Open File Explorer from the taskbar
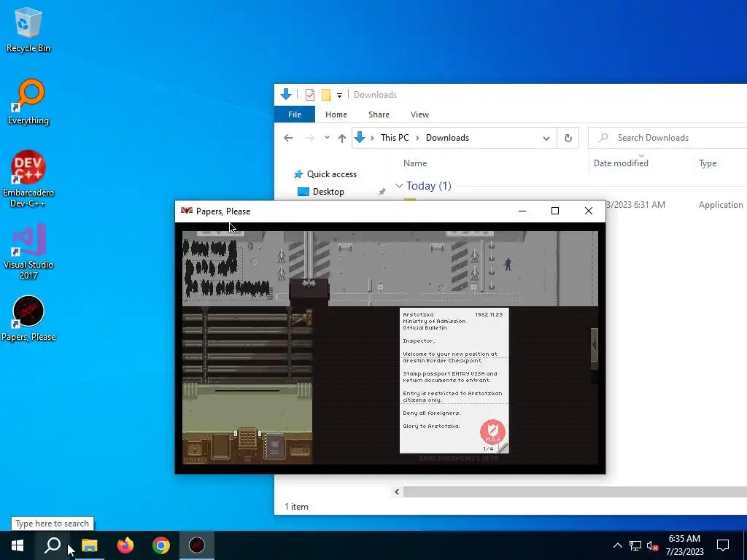747x560 pixels. click(x=89, y=545)
